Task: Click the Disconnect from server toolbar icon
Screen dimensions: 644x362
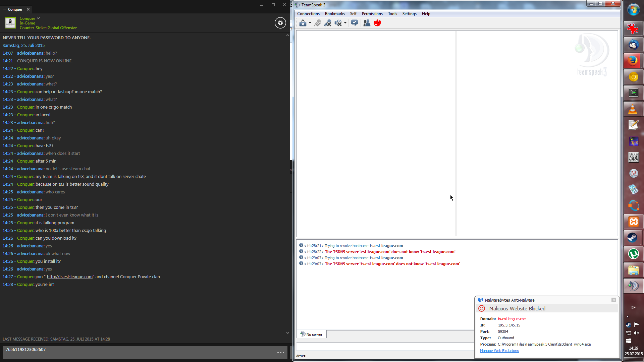Action: click(317, 23)
